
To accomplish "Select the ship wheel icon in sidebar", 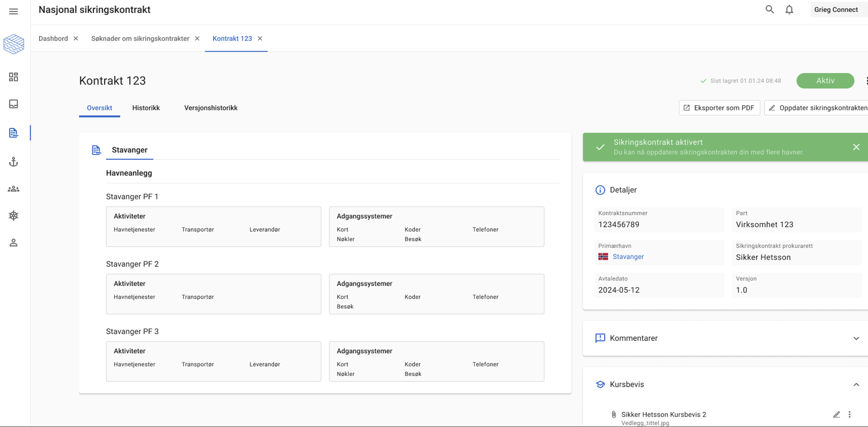I will (x=13, y=216).
